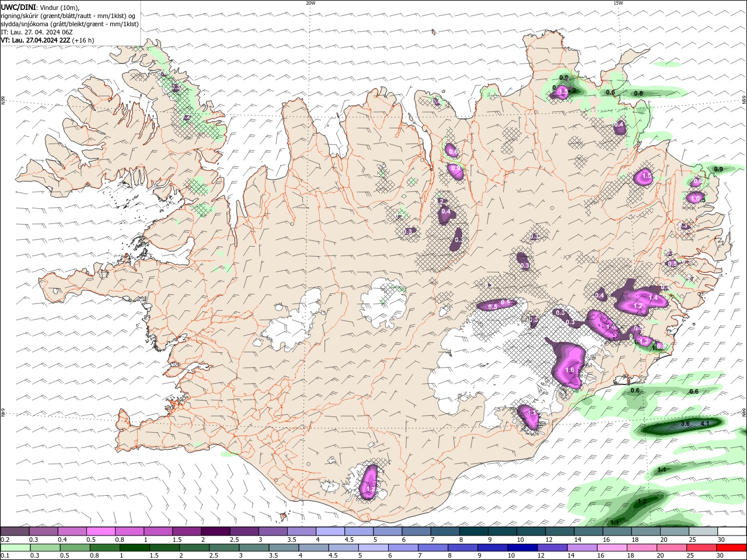This screenshot has width=747, height=560.
Task: Click the dusky purple 0.2 legend swatch
Action: click(x=15, y=531)
